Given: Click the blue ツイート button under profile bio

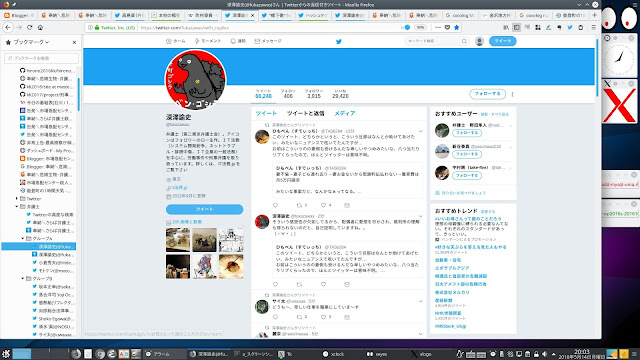Looking at the screenshot, I should coord(204,209).
